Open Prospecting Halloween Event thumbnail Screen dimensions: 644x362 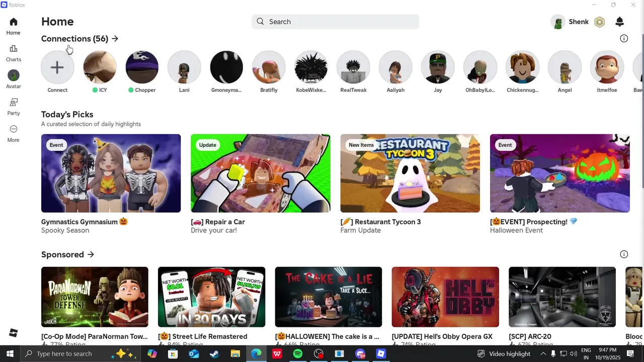(560, 173)
